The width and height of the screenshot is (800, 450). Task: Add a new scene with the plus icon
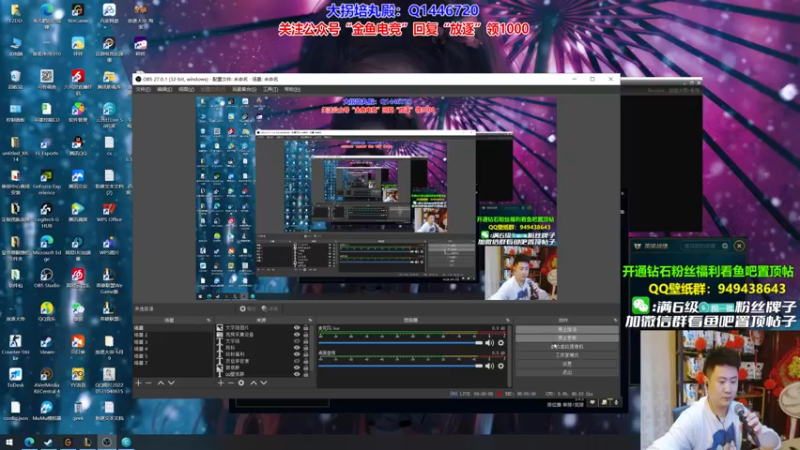(138, 383)
